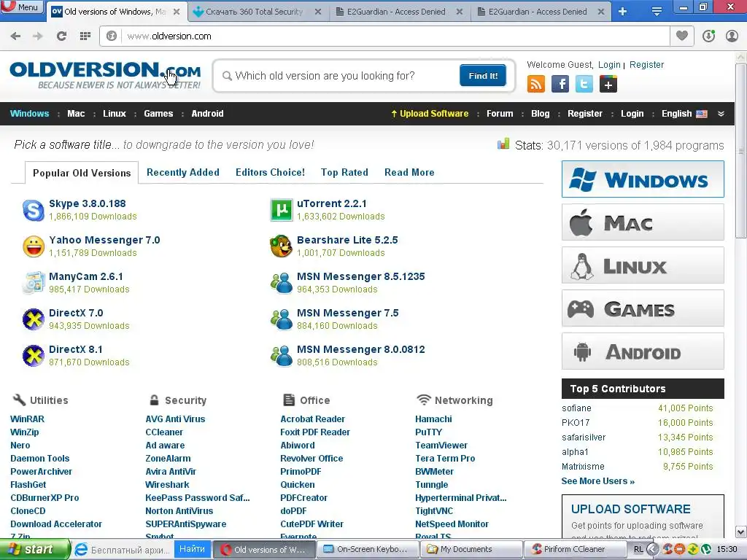Open the tab list menu icon
The width and height of the screenshot is (747, 560).
tap(657, 12)
